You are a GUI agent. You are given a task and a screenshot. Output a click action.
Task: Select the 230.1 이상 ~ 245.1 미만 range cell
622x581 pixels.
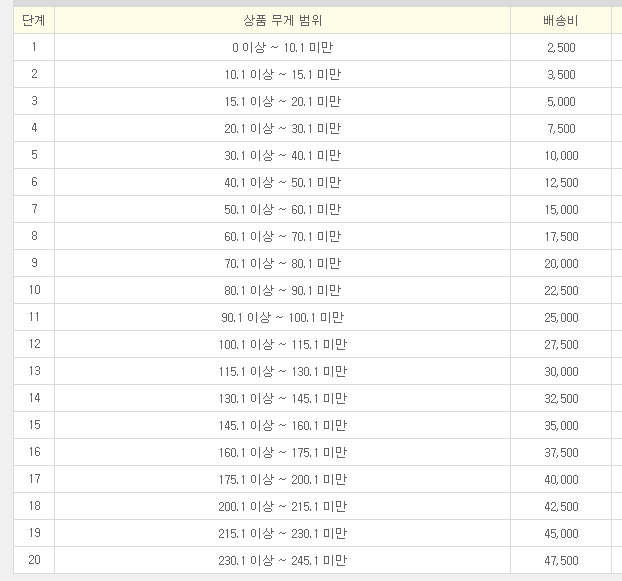(282, 560)
